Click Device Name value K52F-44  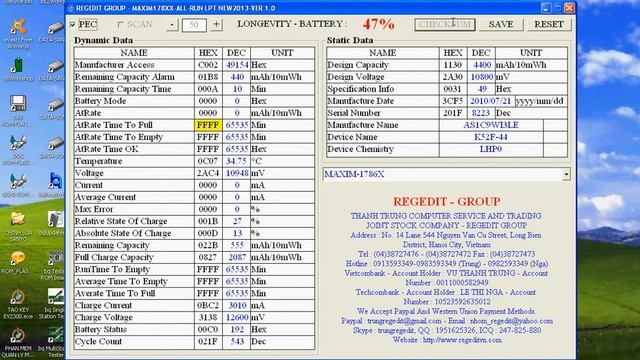pyautogui.click(x=491, y=137)
